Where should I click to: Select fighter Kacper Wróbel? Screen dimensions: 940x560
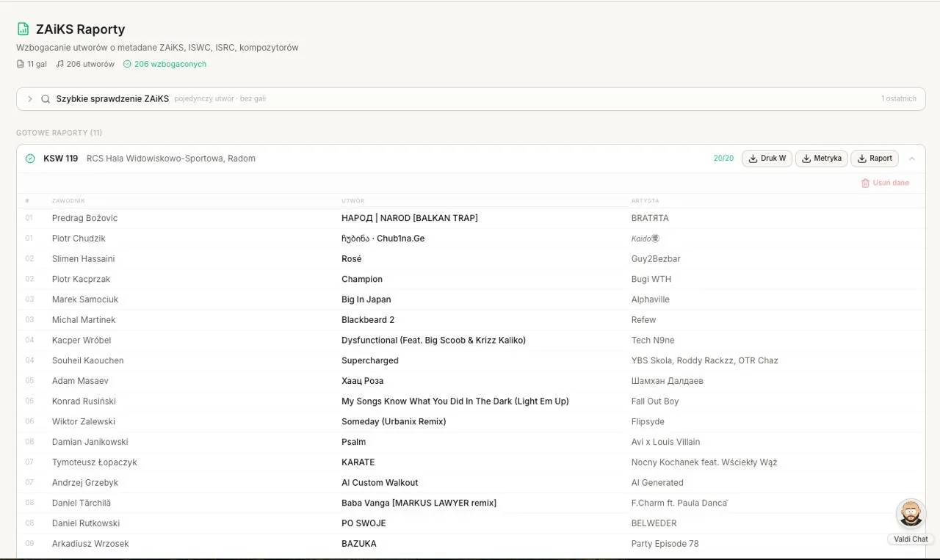point(81,341)
